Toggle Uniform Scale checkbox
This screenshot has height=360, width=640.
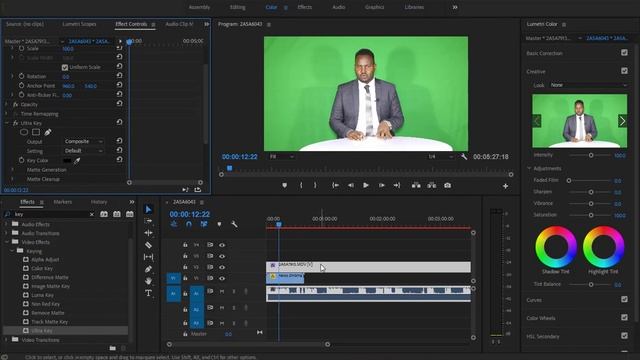pyautogui.click(x=64, y=67)
